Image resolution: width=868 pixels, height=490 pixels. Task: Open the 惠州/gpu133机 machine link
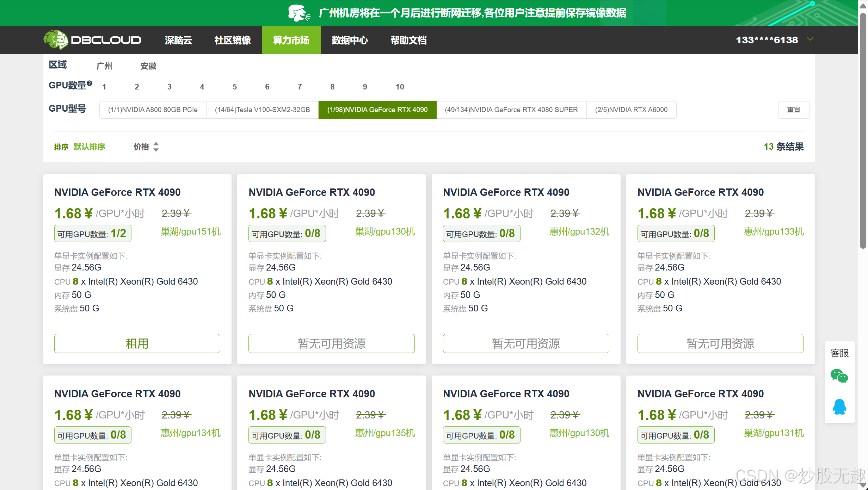pyautogui.click(x=774, y=232)
